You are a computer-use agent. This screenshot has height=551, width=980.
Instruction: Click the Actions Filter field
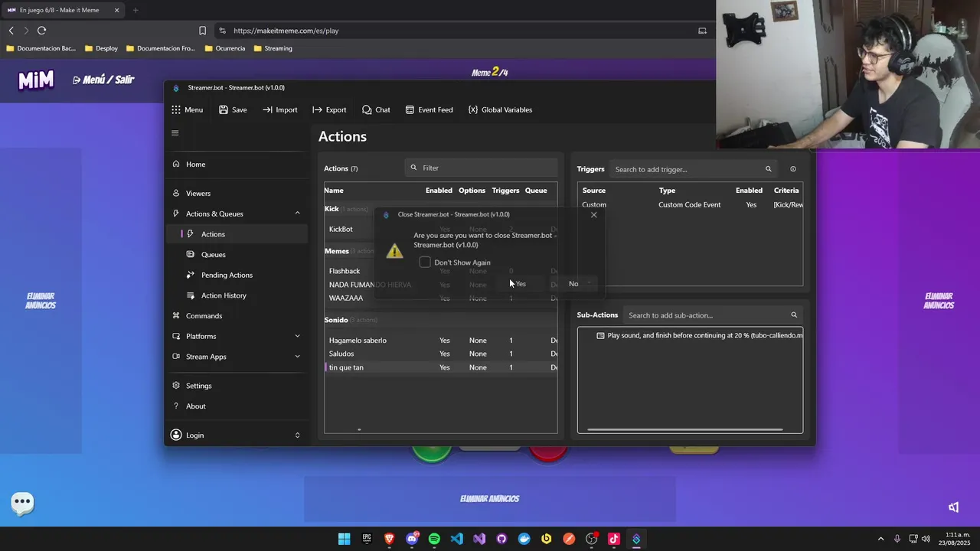click(x=482, y=168)
